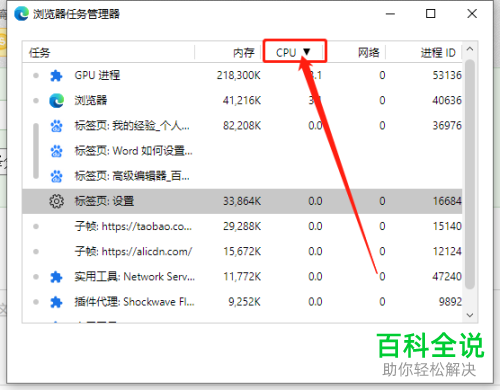Click process ID 16684
Viewport: 500px width, 390px height.
coord(447,201)
